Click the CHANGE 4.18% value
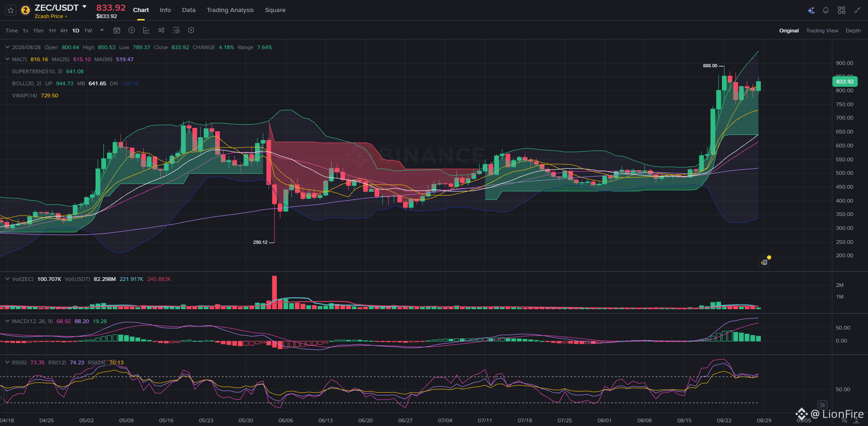868x426 pixels. (213, 47)
